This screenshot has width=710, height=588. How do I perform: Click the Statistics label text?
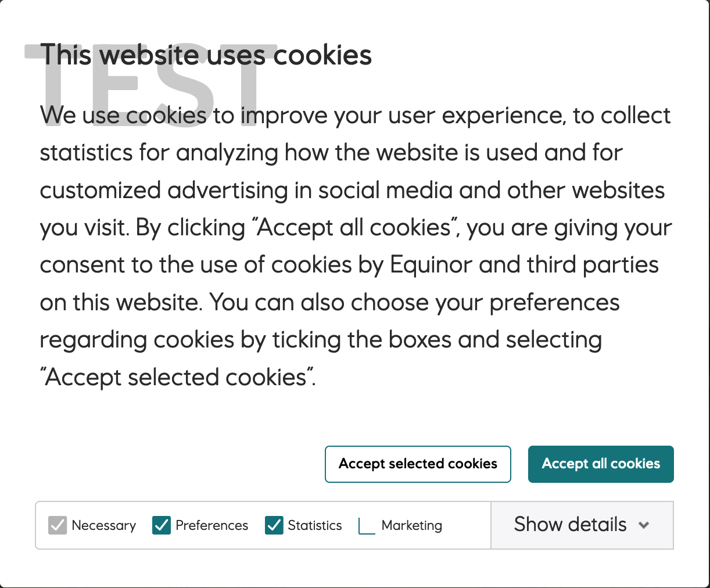(x=314, y=525)
